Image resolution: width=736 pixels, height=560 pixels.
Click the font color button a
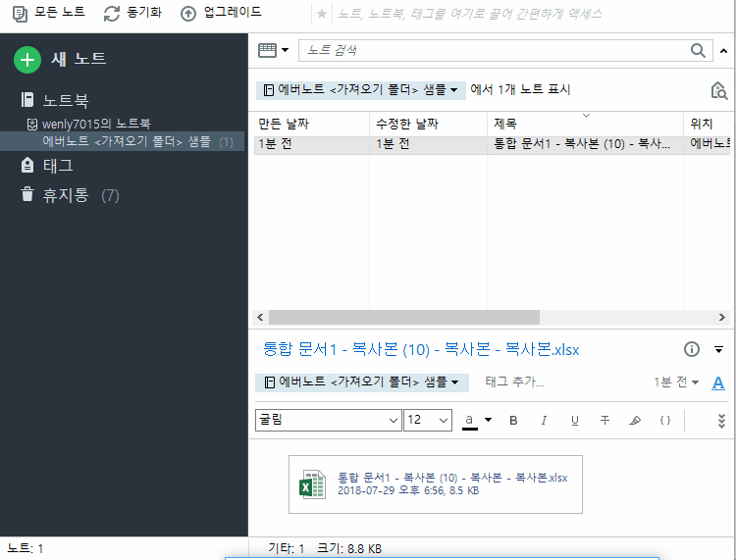[469, 420]
